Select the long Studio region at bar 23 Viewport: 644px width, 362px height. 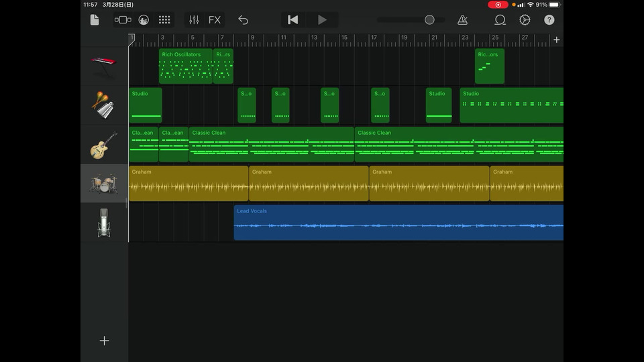click(x=512, y=105)
